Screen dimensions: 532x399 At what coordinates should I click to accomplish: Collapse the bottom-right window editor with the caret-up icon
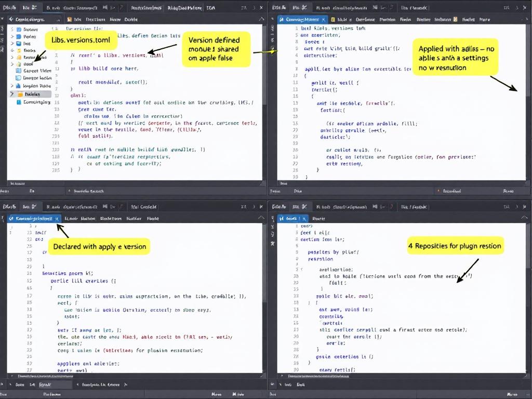click(x=524, y=218)
